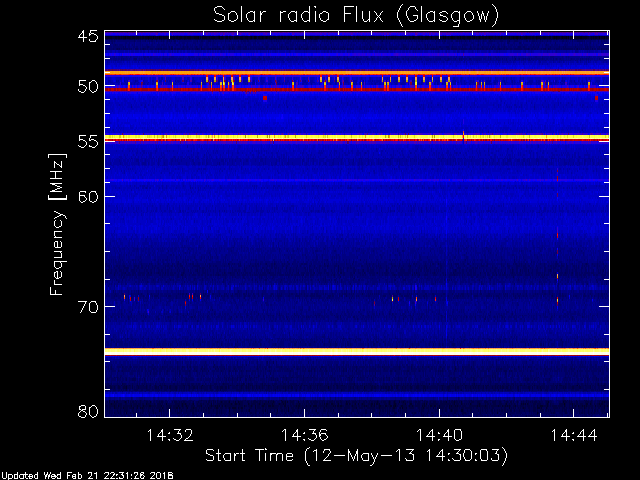
Task: Click the y-axis tick label "80"
Action: click(88, 411)
